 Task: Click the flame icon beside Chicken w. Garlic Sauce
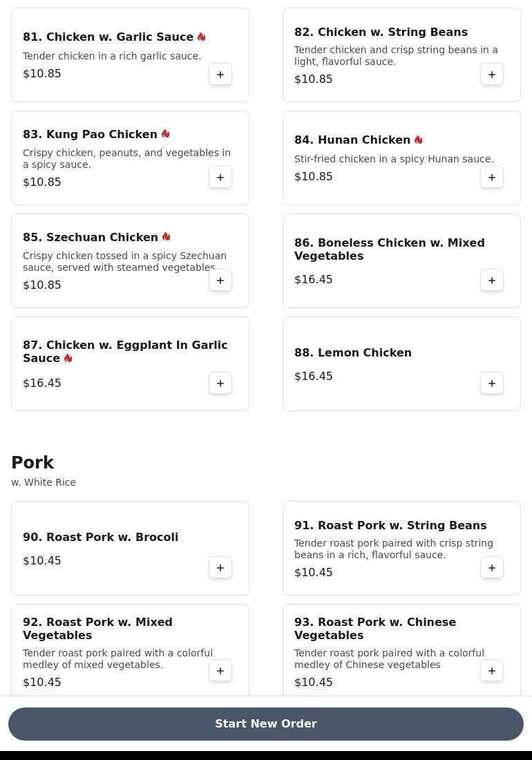pyautogui.click(x=202, y=37)
